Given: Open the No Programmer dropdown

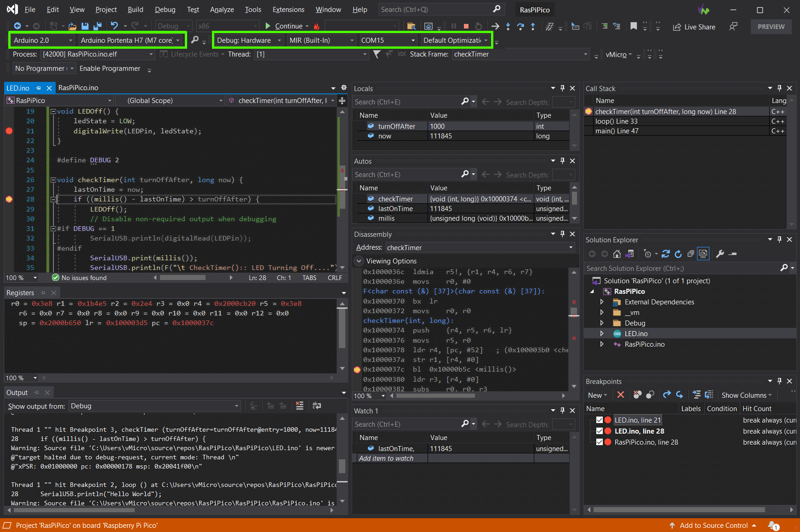Looking at the screenshot, I should tap(44, 68).
